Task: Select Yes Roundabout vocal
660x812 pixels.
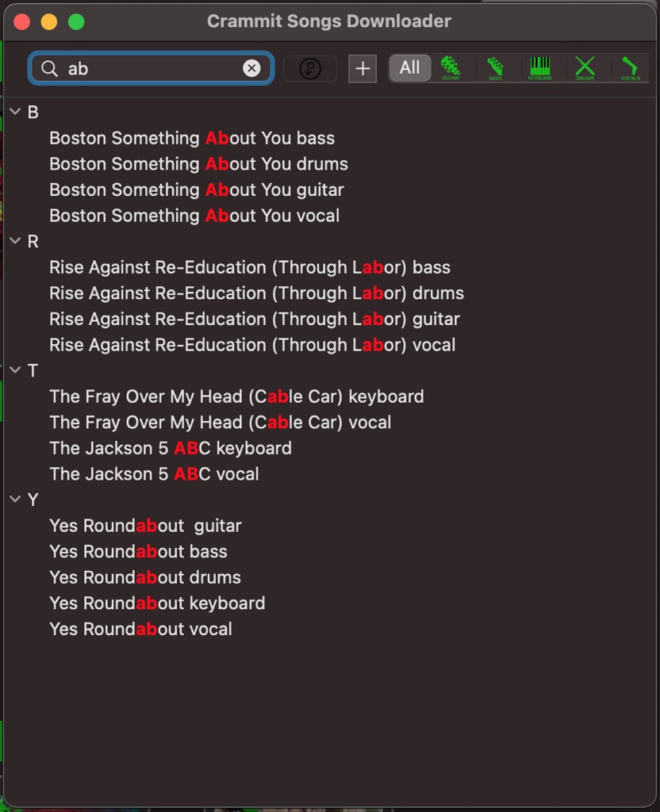Action: pos(140,629)
